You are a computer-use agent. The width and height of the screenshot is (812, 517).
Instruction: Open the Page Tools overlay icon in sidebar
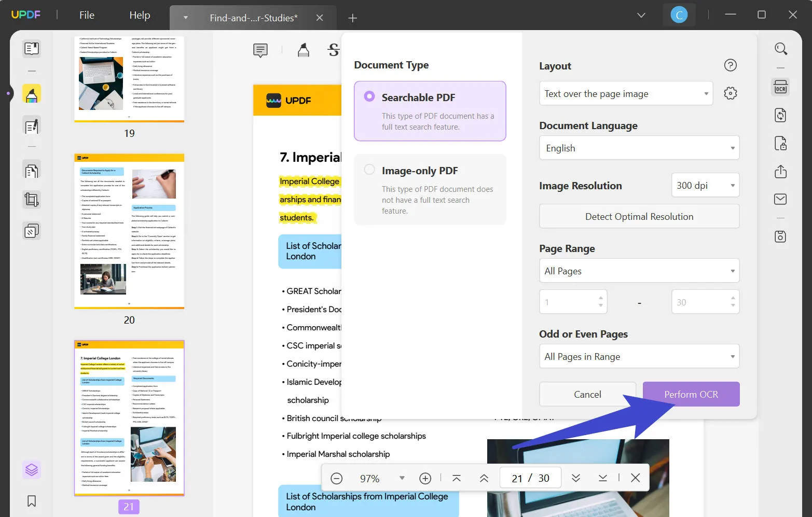[32, 230]
